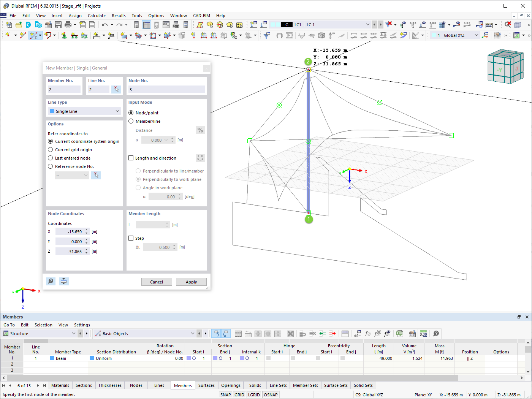The height and width of the screenshot is (399, 532).
Task: Open the coordinate system dropdown showing 1 - Global XYZ
Action: click(x=454, y=35)
